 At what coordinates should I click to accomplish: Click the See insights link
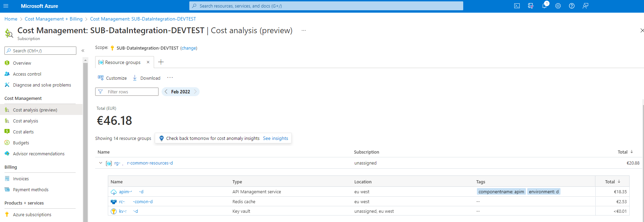(x=275, y=138)
